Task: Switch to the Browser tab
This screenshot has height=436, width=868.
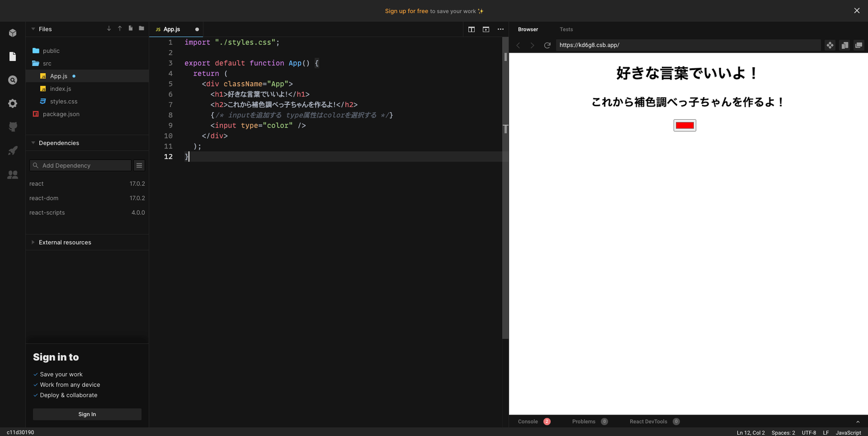Action: [528, 29]
